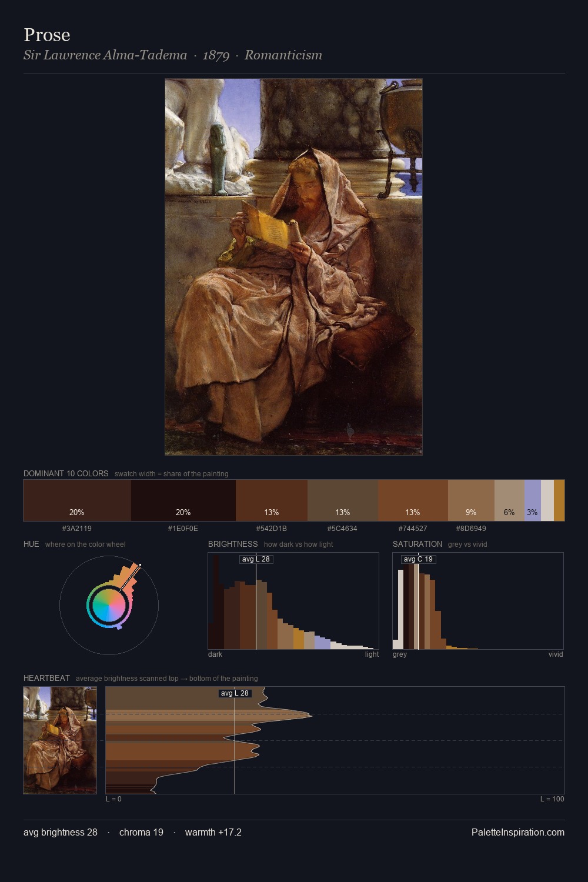Image resolution: width=588 pixels, height=882 pixels.
Task: Click the 'DOMINANT 10 COLORS' heading
Action: (66, 473)
